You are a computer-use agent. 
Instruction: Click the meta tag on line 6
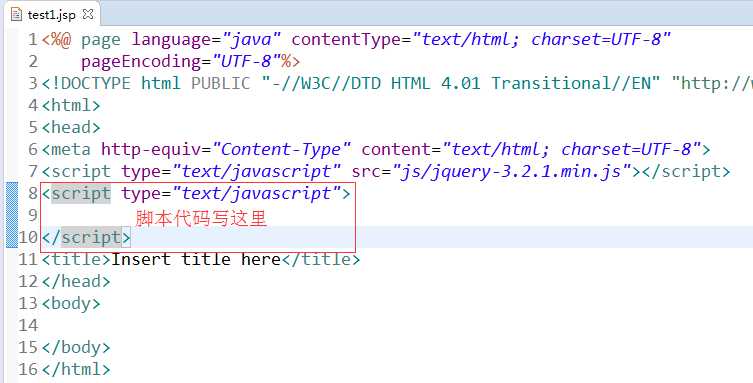pos(376,150)
